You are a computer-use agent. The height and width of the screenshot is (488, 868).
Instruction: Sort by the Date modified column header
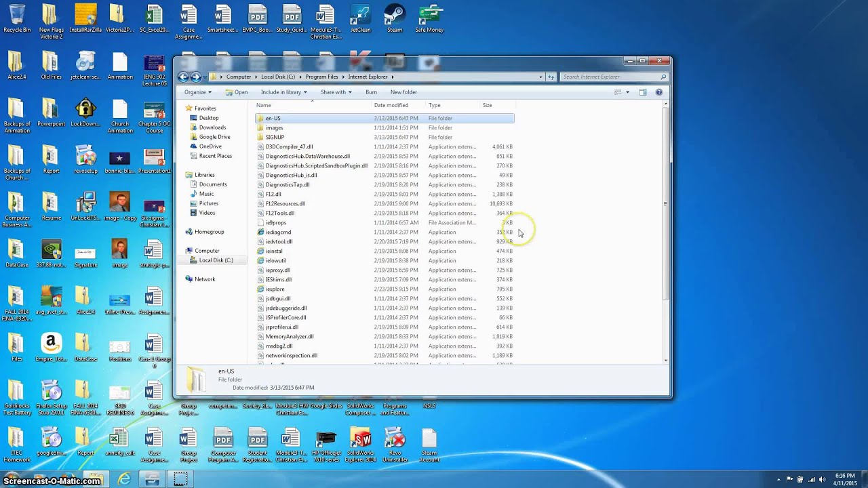pyautogui.click(x=399, y=105)
